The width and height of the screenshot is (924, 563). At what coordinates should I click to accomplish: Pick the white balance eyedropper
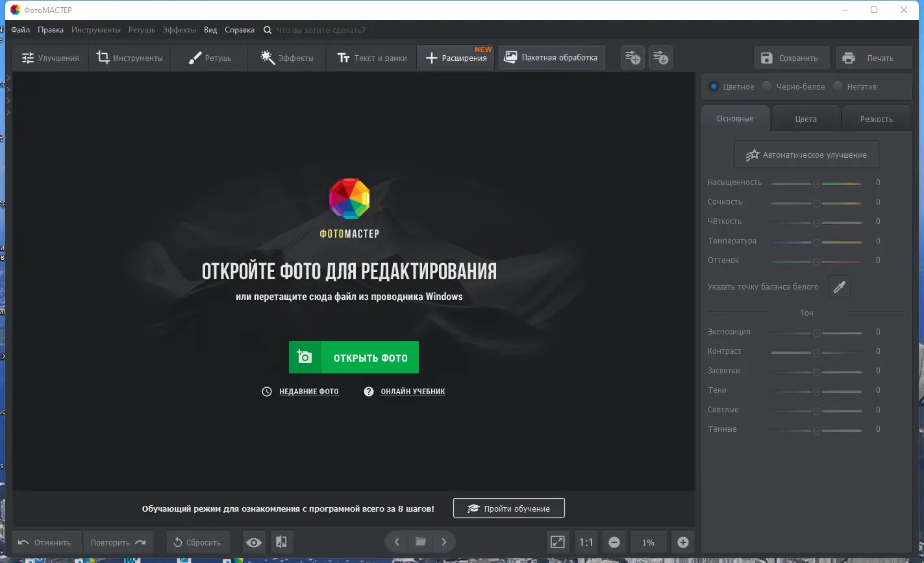coord(839,286)
